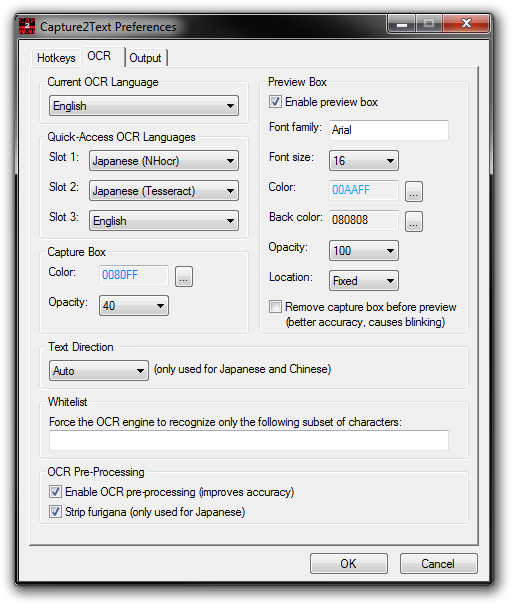Open color picker for Capture Box color
This screenshot has width=514, height=608.
tap(184, 277)
